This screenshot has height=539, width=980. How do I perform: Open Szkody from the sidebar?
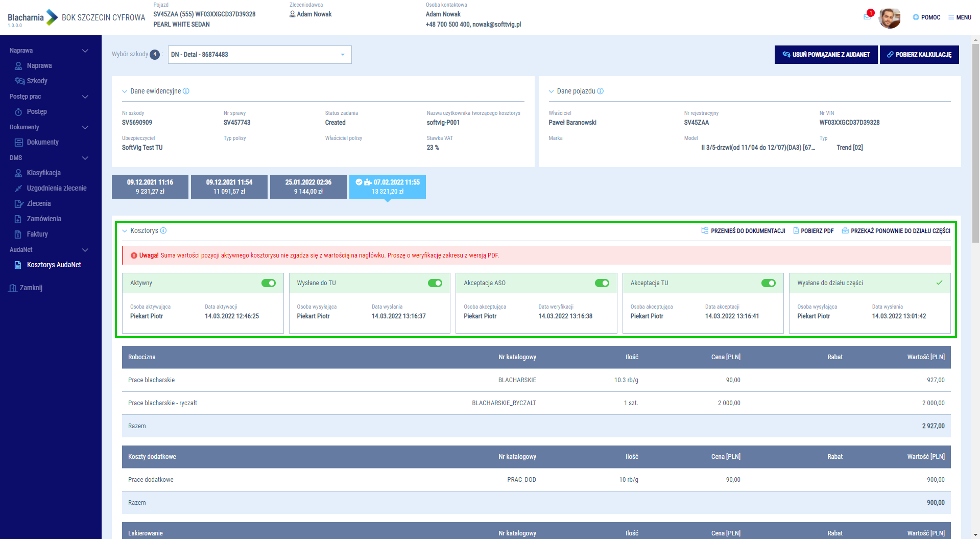point(37,81)
